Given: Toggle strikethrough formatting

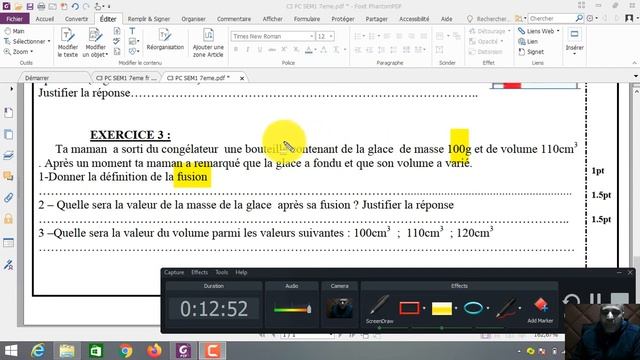Looking at the screenshot, I should click(x=272, y=50).
